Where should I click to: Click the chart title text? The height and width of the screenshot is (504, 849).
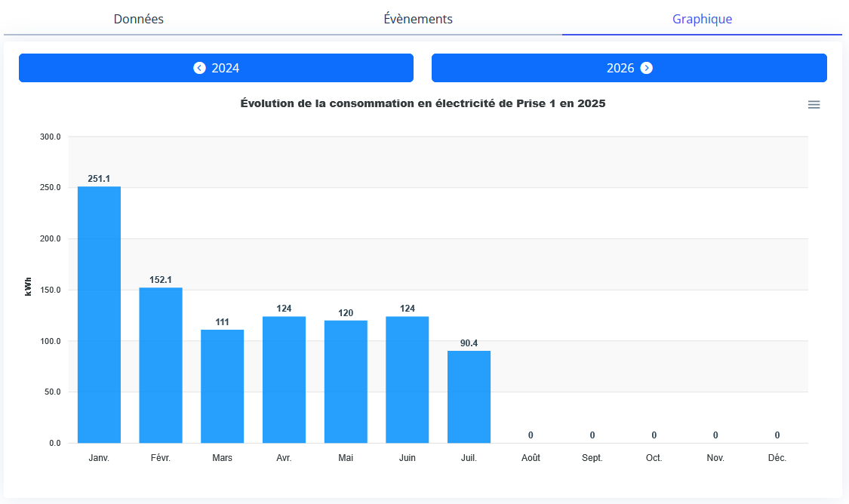(423, 104)
